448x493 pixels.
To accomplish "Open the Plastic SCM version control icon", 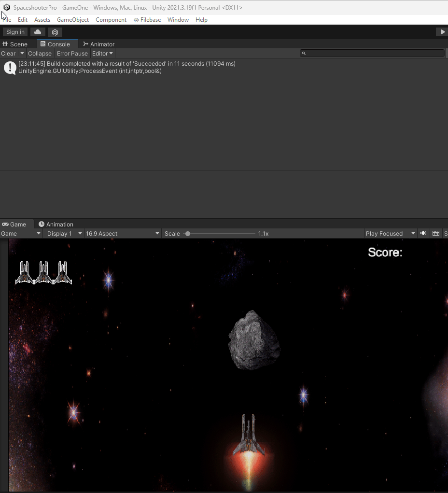I will [55, 32].
